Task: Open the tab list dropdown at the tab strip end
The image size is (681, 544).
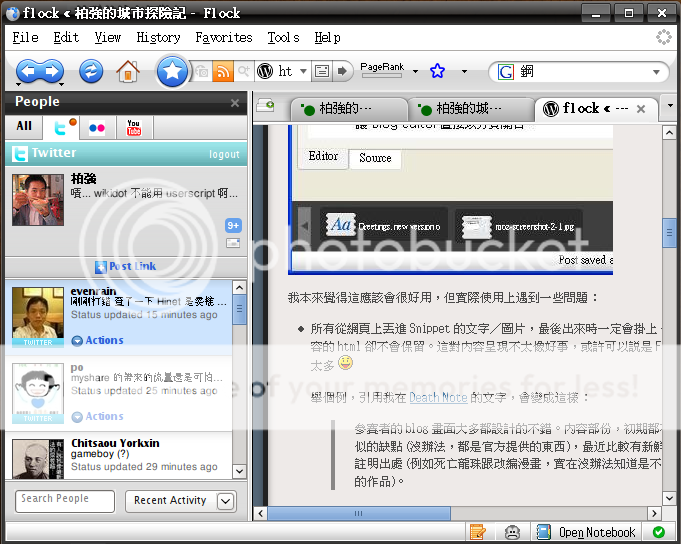Action: tap(670, 106)
